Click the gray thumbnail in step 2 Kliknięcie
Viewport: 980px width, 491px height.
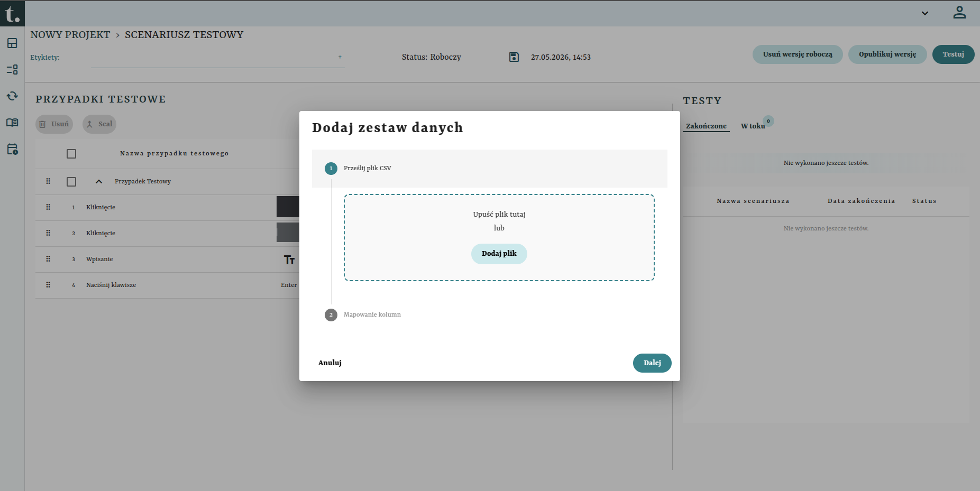coord(288,233)
